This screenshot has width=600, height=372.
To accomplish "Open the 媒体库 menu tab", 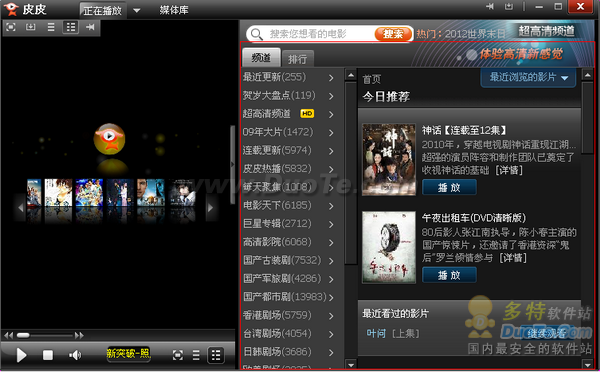I will tap(174, 10).
